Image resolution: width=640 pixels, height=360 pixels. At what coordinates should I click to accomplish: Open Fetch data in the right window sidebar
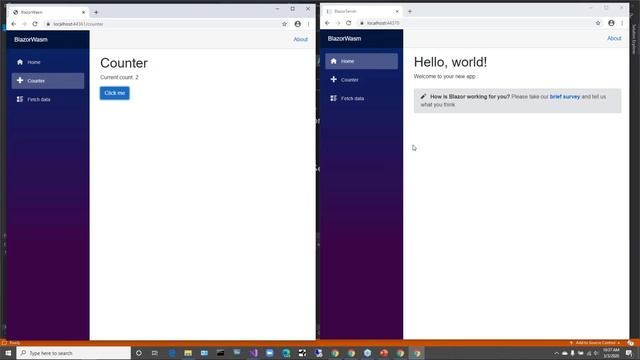click(361, 98)
